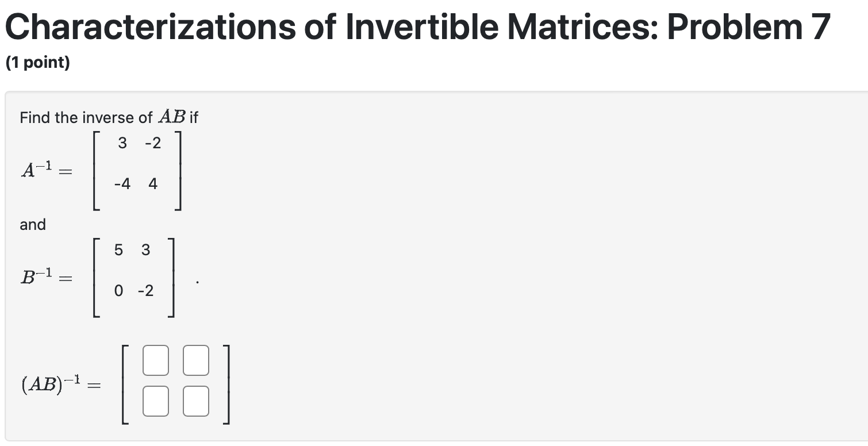Select the entry 3 in A inverse matrix

coord(122,143)
